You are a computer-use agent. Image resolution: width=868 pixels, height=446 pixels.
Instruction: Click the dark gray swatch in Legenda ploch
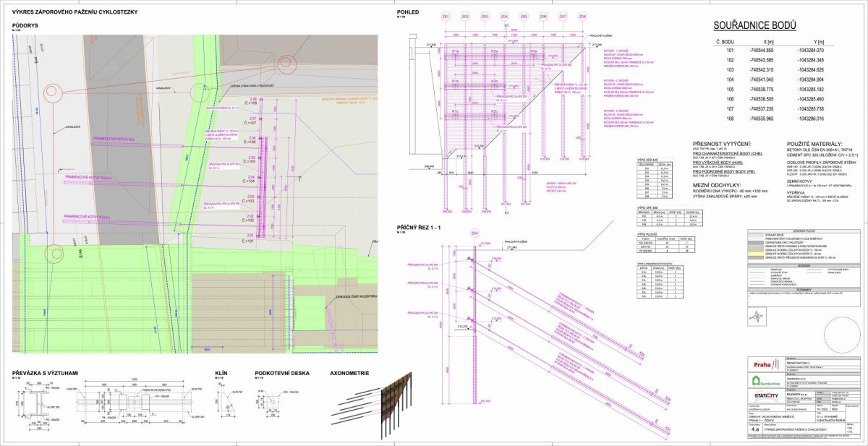(x=756, y=242)
